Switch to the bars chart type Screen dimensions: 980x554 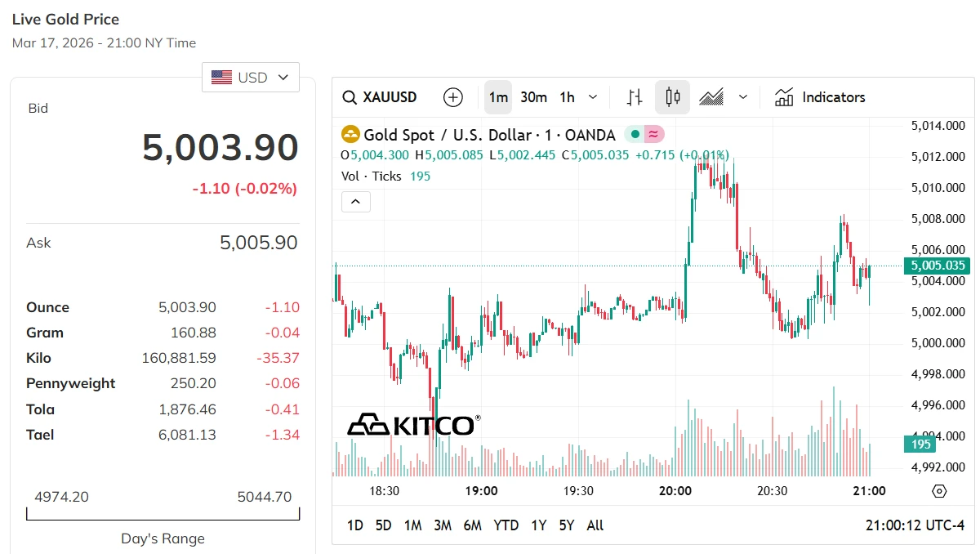pyautogui.click(x=634, y=96)
